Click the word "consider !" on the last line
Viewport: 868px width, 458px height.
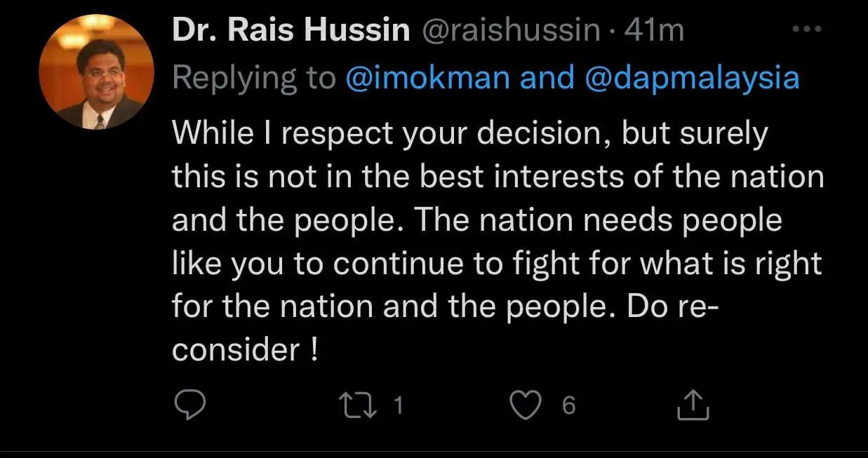246,350
